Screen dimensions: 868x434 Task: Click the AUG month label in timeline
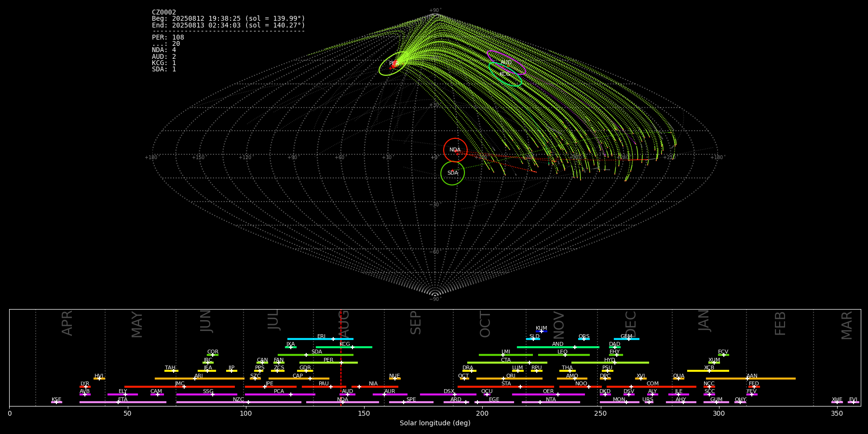pyautogui.click(x=344, y=325)
